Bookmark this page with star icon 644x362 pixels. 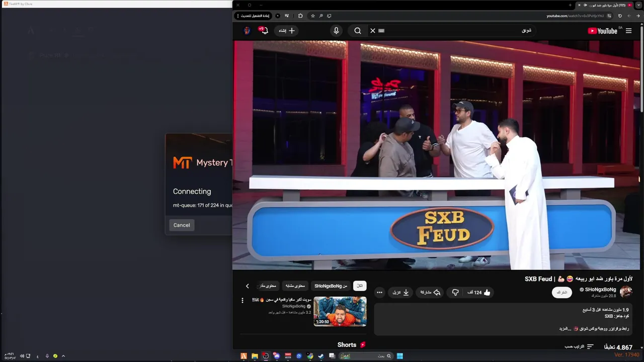[313, 16]
